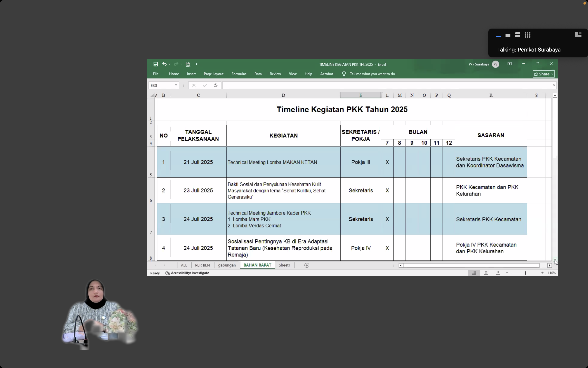This screenshot has height=368, width=588.
Task: Select cell Technical Meeting Lomba MAKAN KETAN
Action: coord(283,162)
